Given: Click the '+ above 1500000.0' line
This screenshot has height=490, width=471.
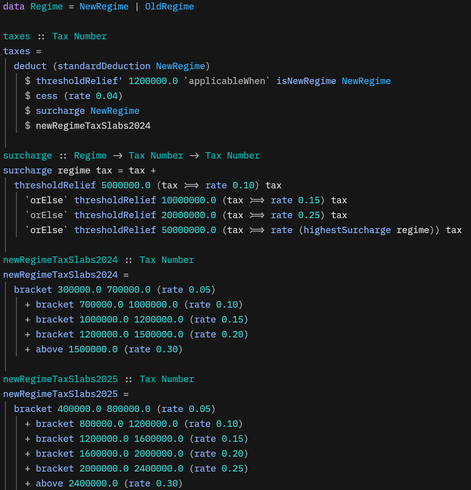Looking at the screenshot, I should coord(104,349).
